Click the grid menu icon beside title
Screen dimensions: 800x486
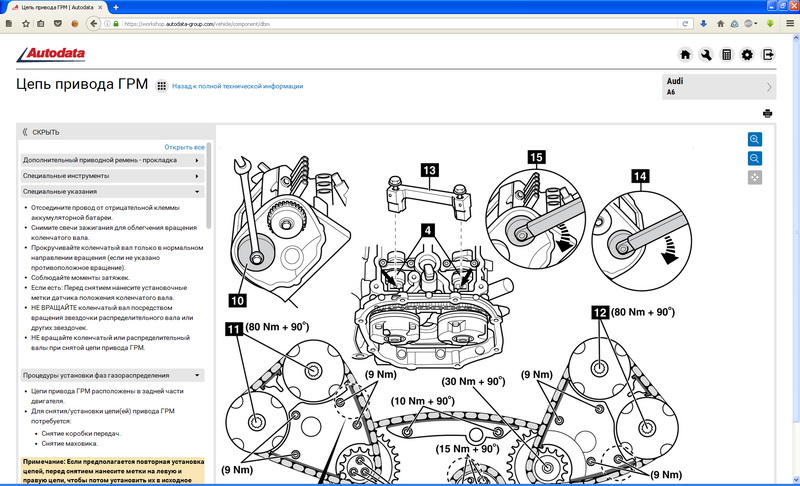tap(161, 87)
